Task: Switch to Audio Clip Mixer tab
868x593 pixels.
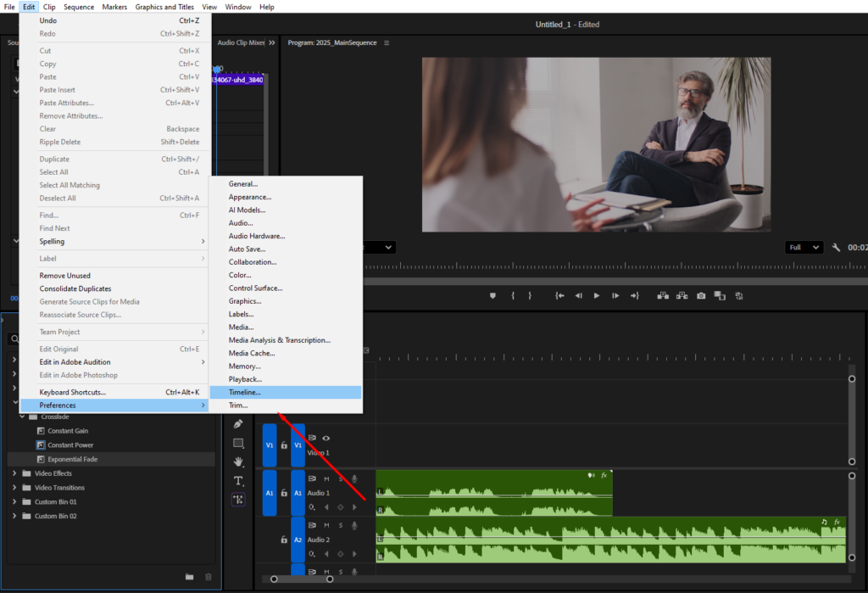Action: click(241, 42)
